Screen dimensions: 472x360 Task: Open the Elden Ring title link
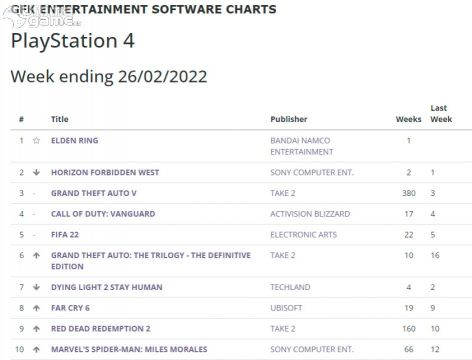click(75, 141)
